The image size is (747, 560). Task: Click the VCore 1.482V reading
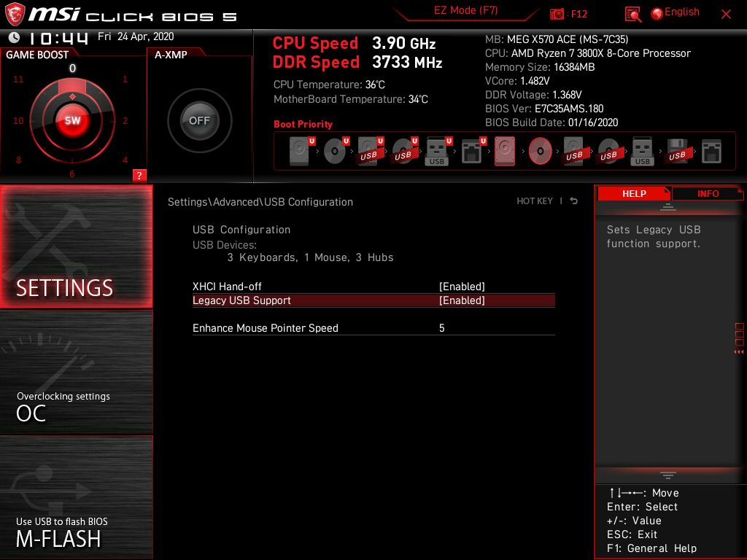[517, 81]
